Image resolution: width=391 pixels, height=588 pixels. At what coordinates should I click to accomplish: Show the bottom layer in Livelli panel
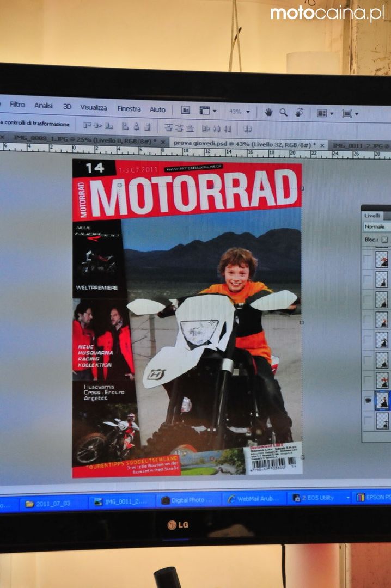point(368,420)
